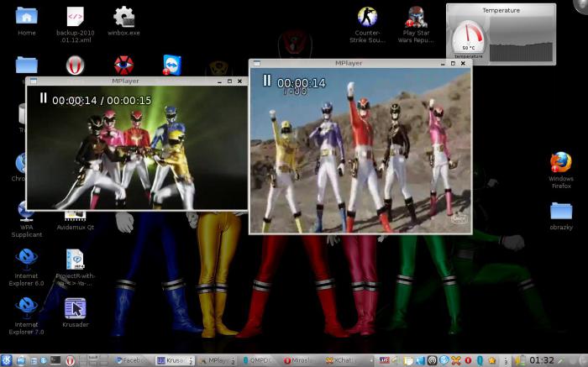Click the left MPlayer video showing 00:00:14 / 00:00:15
This screenshot has height=367, width=588.
(x=137, y=148)
